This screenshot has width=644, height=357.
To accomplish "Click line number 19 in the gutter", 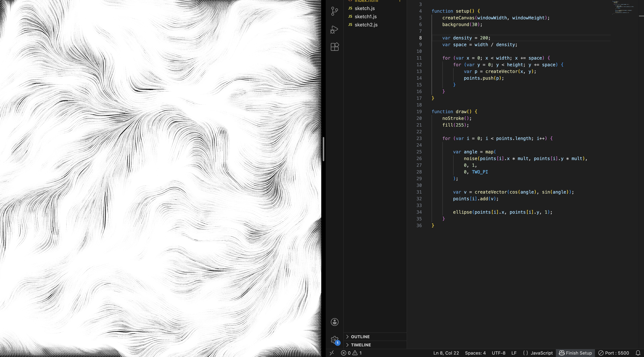I will (419, 112).
